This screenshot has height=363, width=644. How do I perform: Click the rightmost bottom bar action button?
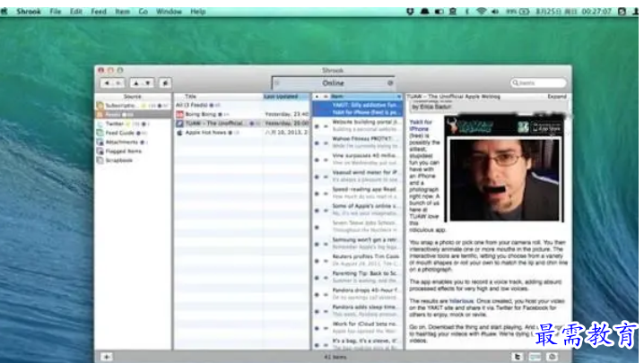click(x=553, y=357)
